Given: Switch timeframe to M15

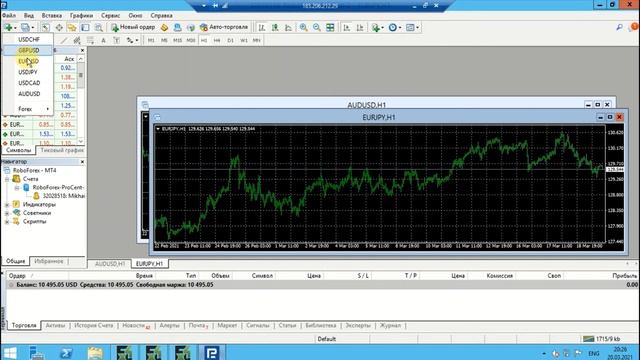Looking at the screenshot, I should point(177,40).
